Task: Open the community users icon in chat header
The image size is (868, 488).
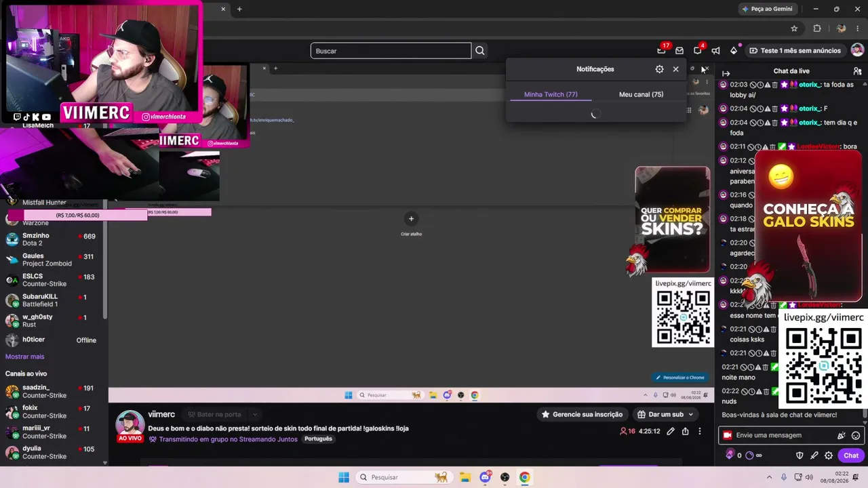Action: (857, 71)
